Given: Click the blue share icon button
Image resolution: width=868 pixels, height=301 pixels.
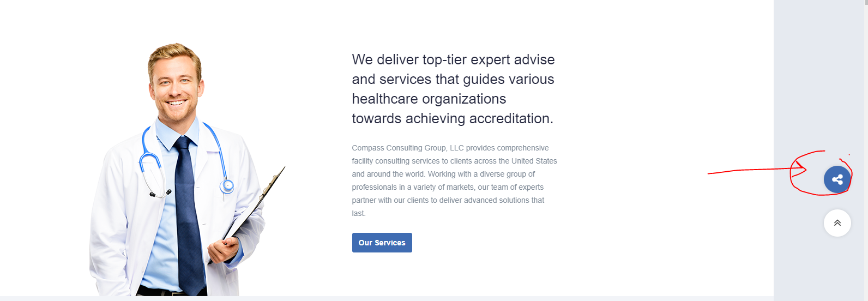Looking at the screenshot, I should (837, 179).
